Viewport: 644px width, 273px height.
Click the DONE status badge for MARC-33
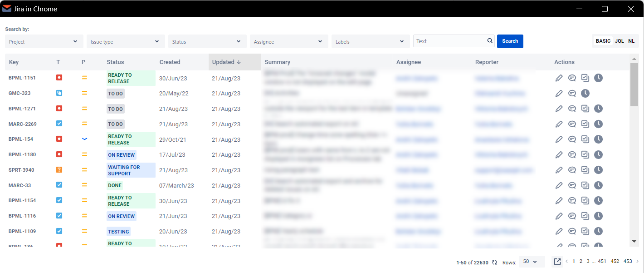pos(115,185)
